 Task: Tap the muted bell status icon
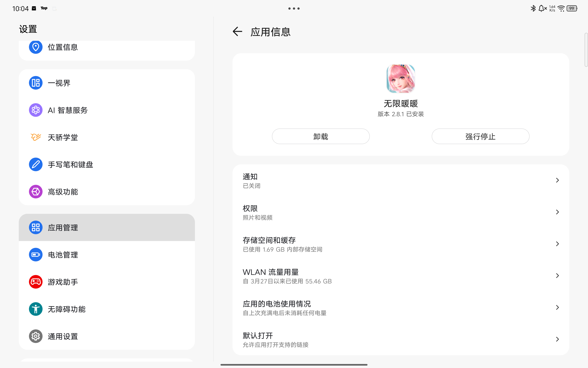[x=542, y=9]
